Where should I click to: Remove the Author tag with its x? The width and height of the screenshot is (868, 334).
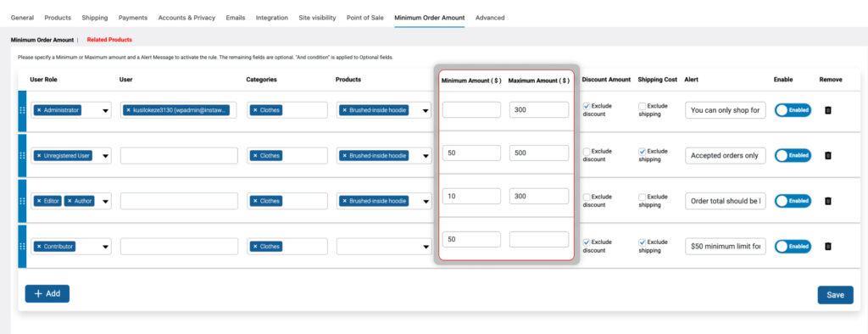click(x=70, y=201)
